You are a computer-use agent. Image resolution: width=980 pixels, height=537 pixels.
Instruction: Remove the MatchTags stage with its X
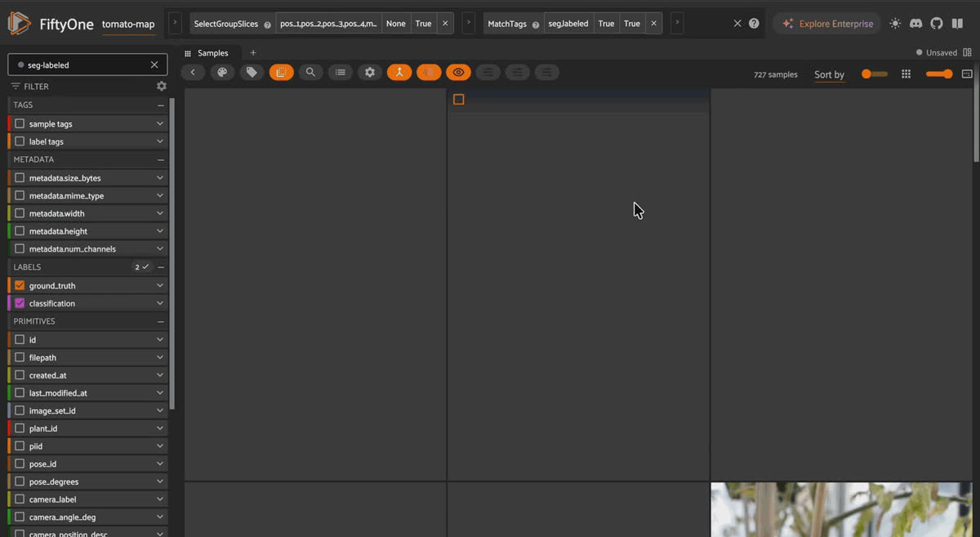coord(654,24)
